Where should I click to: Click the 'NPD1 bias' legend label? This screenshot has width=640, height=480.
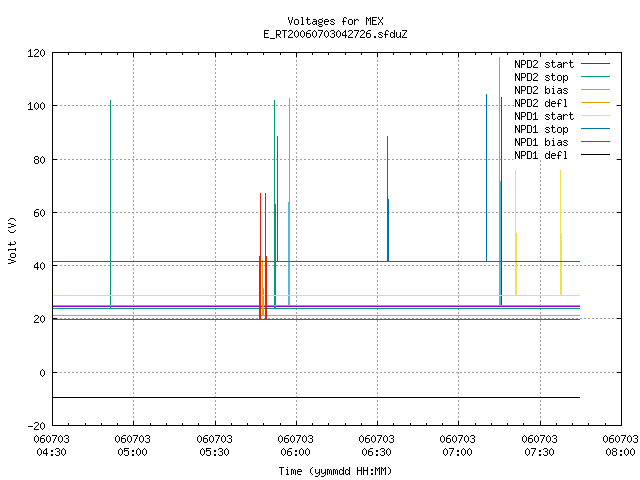[541, 142]
